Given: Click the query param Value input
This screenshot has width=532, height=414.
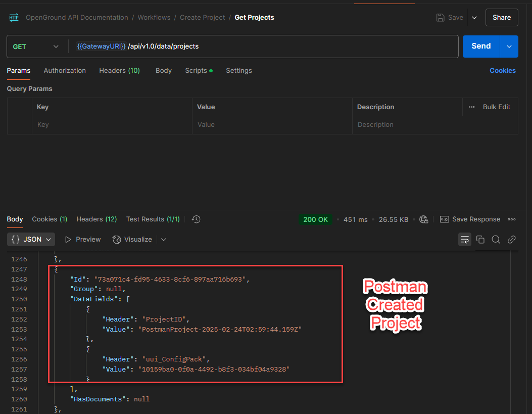Looking at the screenshot, I should pyautogui.click(x=272, y=125).
